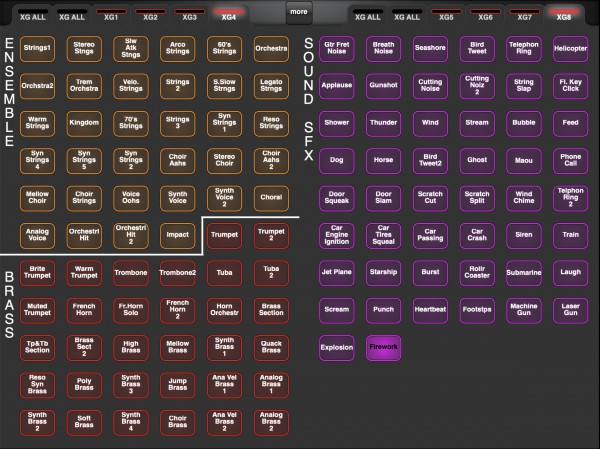Pick the Ghost sound effect
Viewport: 600px width, 449px height.
tap(477, 161)
